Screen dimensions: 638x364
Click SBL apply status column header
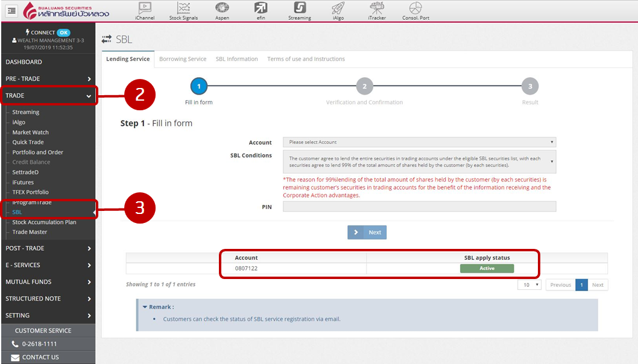[x=487, y=258]
